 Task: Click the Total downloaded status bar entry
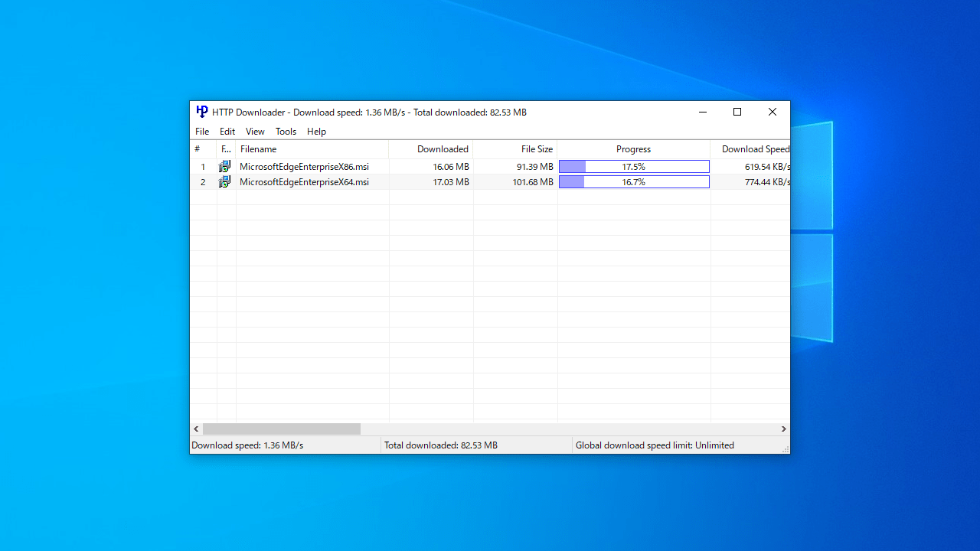tap(476, 445)
